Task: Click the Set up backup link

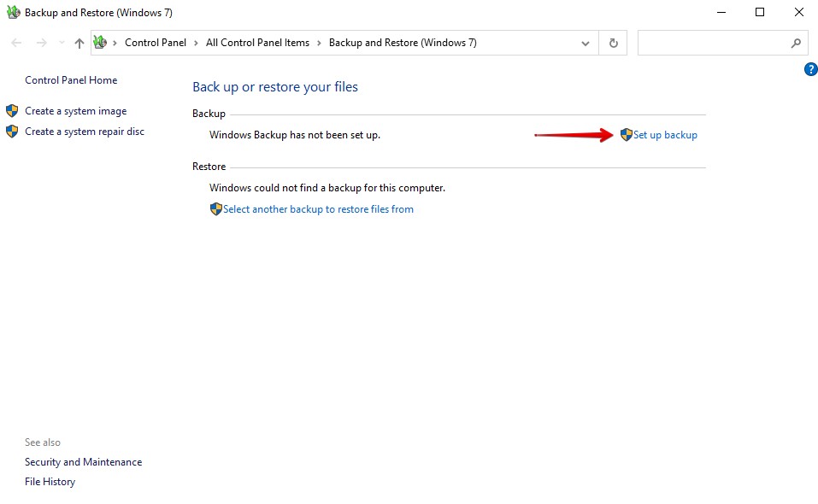Action: (x=665, y=135)
